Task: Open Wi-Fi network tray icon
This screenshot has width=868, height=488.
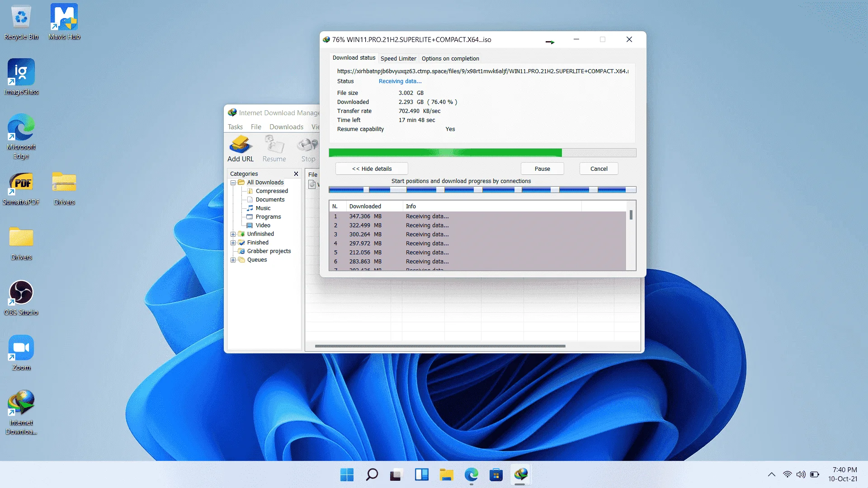Action: coord(787,474)
